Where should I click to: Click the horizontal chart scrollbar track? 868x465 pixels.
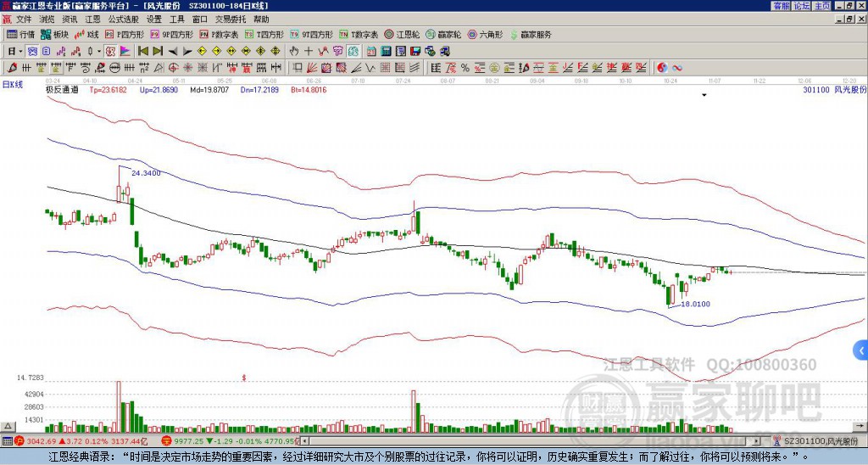(531, 441)
